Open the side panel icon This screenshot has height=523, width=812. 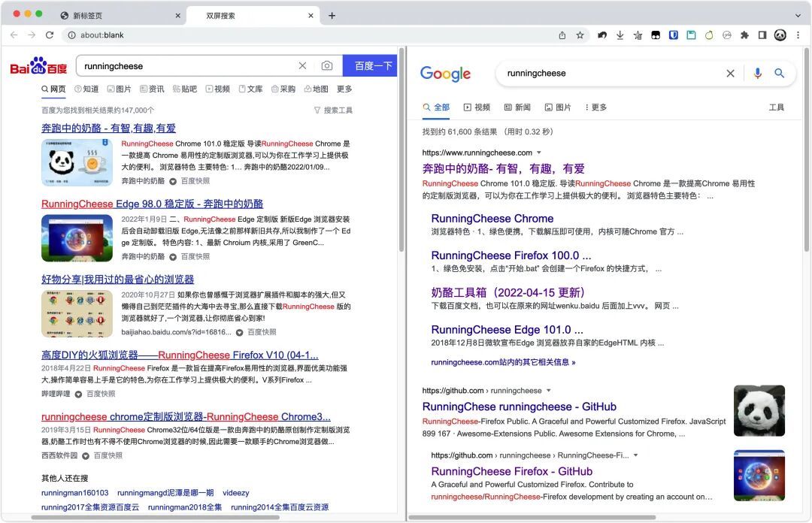tap(762, 35)
